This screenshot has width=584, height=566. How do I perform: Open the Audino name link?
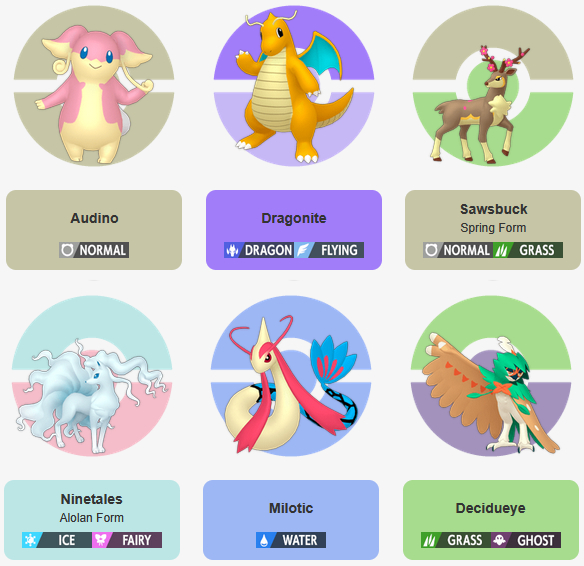[94, 218]
